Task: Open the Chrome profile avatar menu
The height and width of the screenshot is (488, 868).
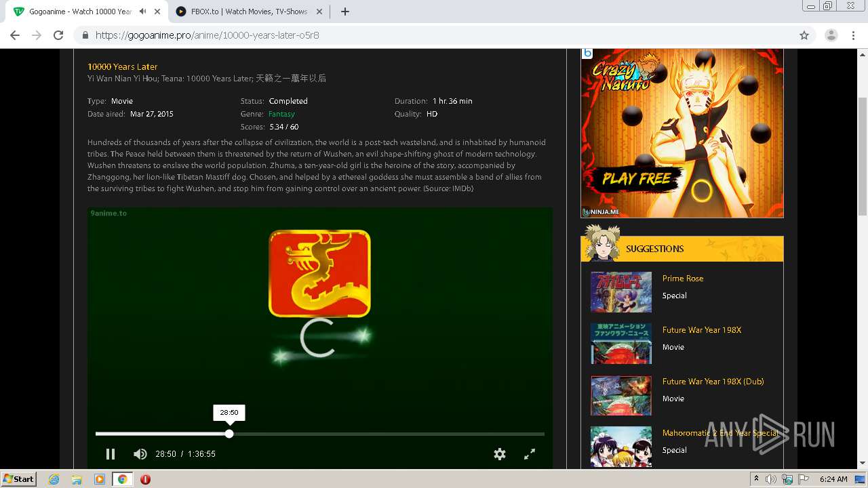Action: [831, 35]
